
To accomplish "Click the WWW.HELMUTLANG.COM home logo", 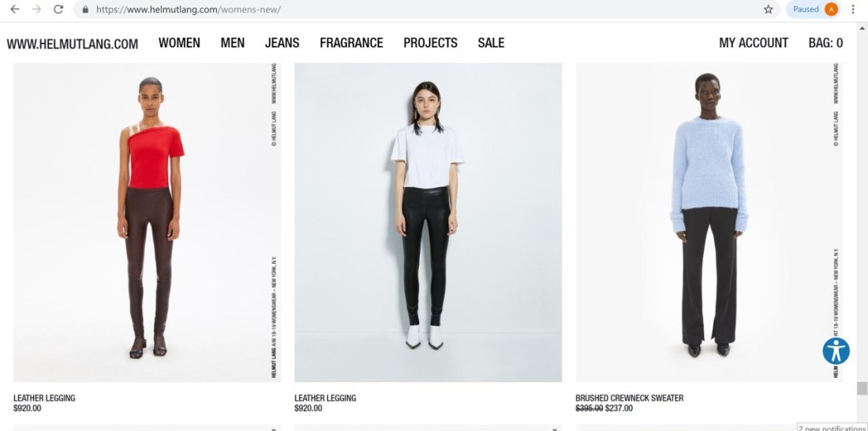I will click(73, 43).
